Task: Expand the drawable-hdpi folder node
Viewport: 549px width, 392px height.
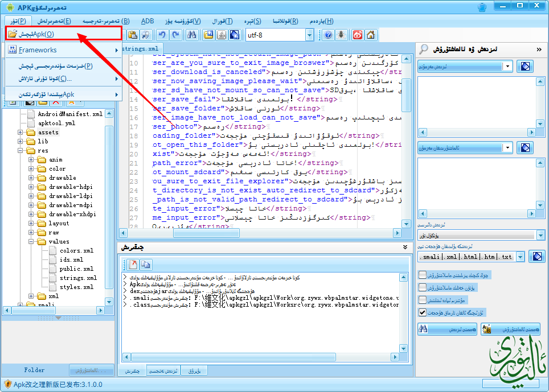Action: (31, 187)
